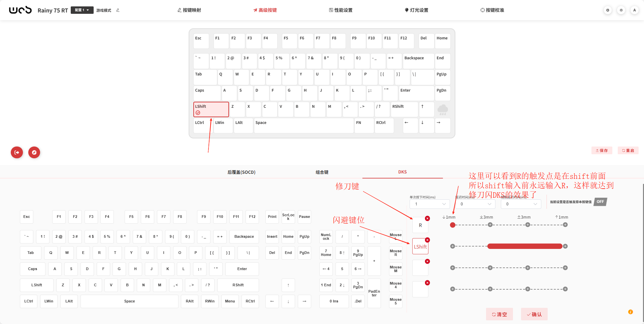Click the 重启 restart button
The width and height of the screenshot is (644, 324).
point(628,151)
